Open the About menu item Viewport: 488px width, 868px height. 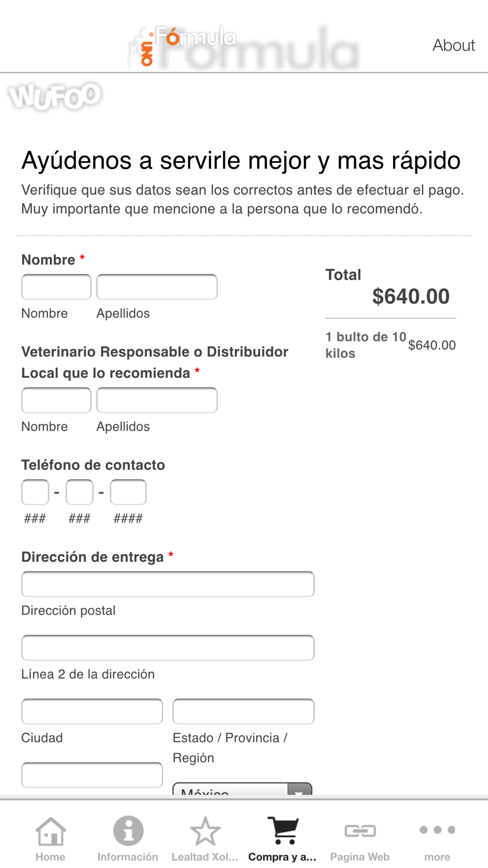(x=453, y=45)
